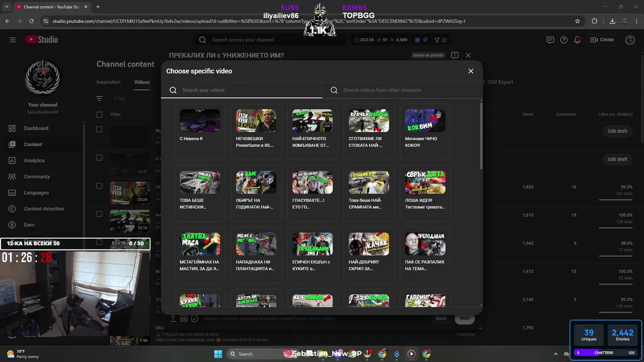Click the channel avatar above Your channel
Screen dimensions: 644x362
pyautogui.click(x=43, y=77)
